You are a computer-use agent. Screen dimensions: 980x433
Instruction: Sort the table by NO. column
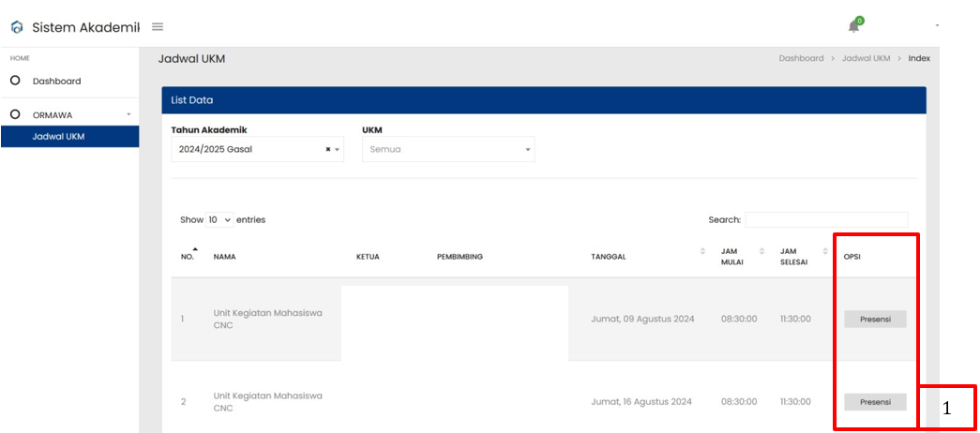[188, 256]
